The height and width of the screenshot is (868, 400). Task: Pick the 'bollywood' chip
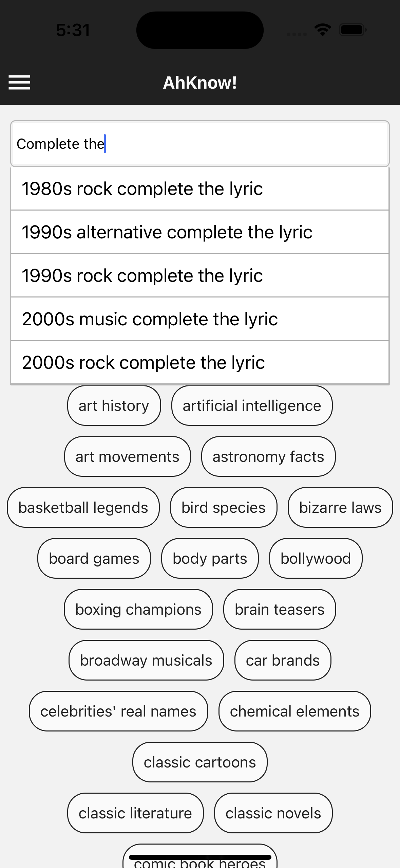point(316,559)
